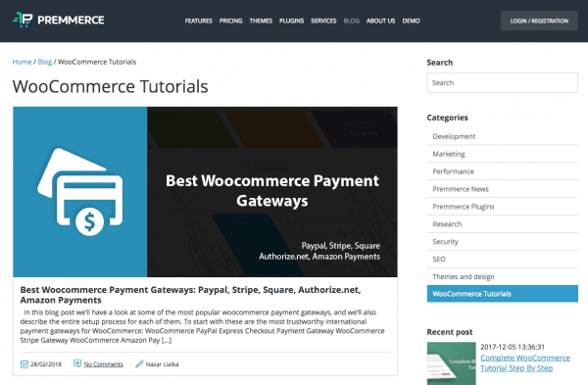Focus the Search input field

502,83
